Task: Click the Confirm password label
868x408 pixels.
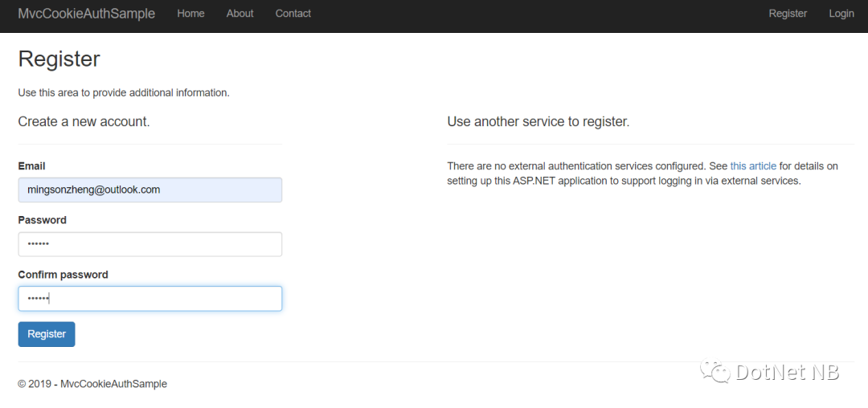Action: [63, 275]
